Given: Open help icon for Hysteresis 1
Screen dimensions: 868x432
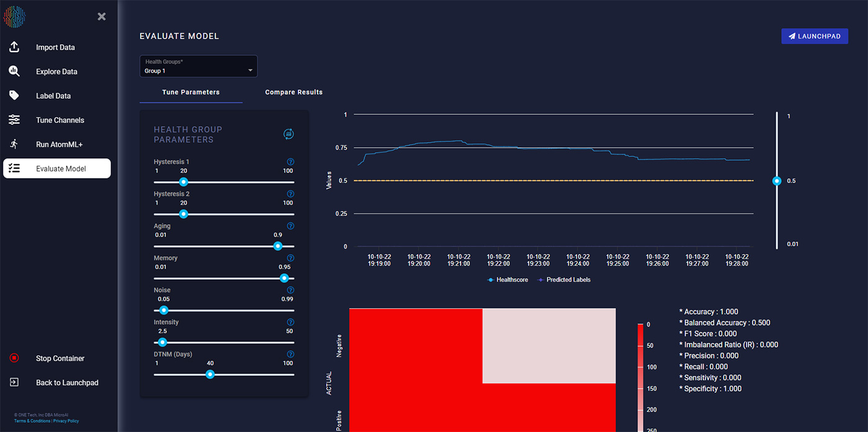Looking at the screenshot, I should pos(290,162).
